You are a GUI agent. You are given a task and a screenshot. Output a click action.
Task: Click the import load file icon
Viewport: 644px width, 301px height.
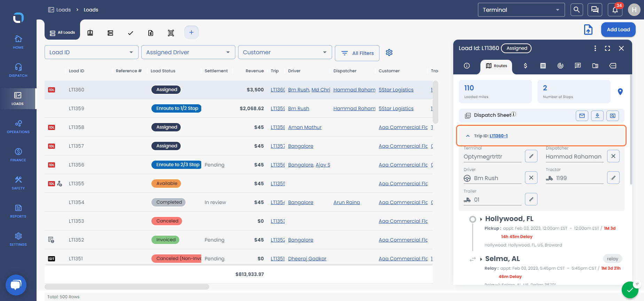[588, 30]
